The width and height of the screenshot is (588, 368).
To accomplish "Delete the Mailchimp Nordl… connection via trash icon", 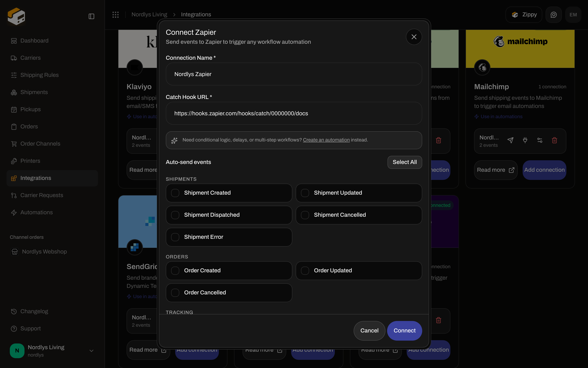I will (555, 140).
